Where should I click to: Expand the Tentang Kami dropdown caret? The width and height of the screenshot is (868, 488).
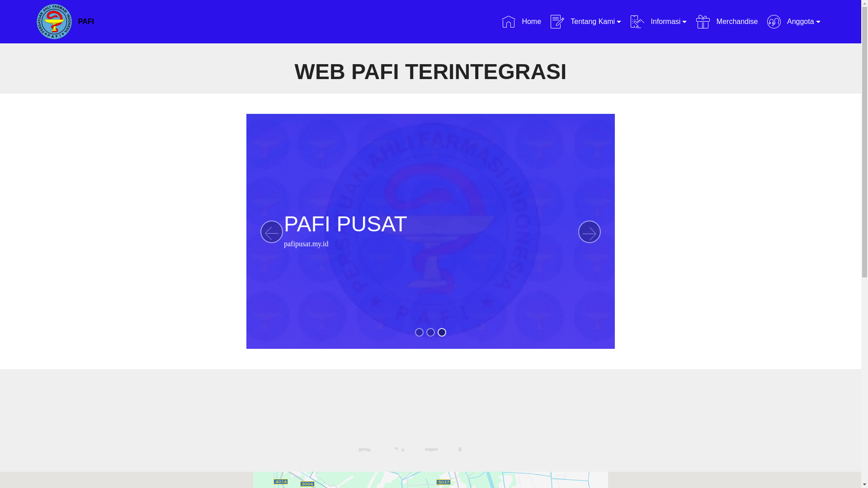[x=619, y=22]
